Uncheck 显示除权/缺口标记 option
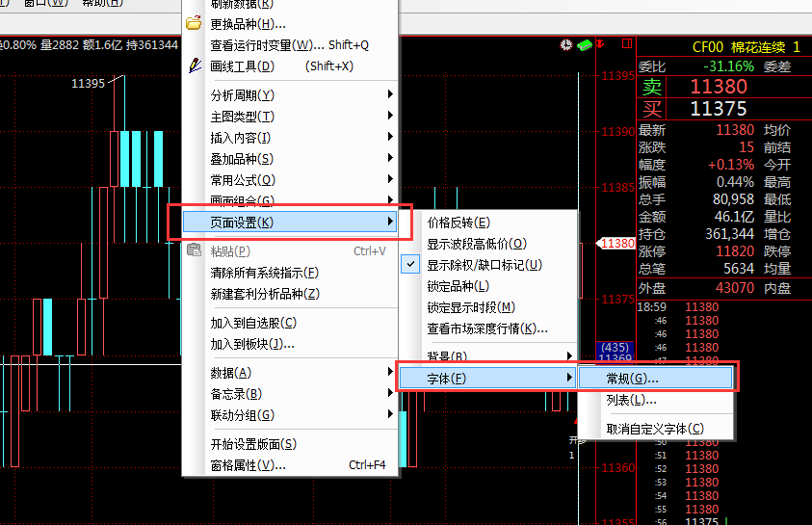 tap(484, 265)
